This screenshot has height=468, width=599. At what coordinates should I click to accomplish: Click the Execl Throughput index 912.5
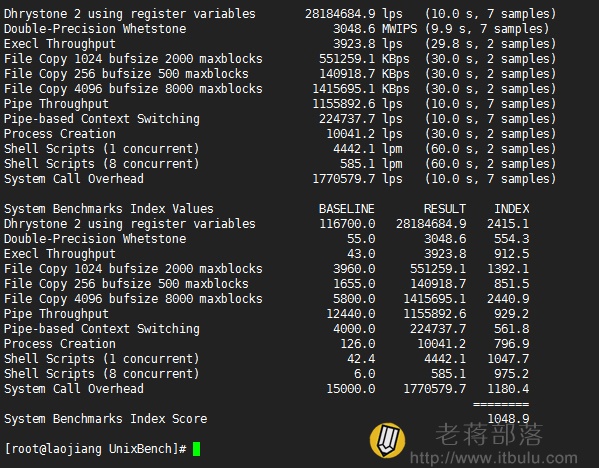512,254
